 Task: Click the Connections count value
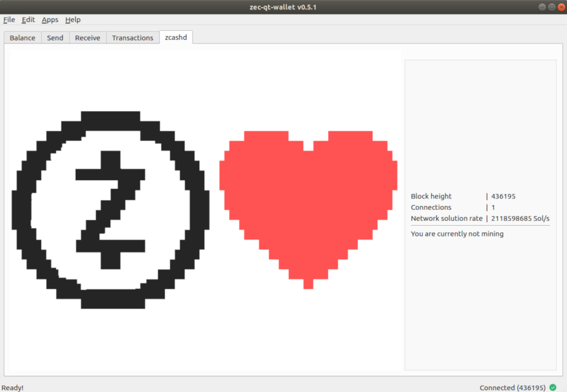493,207
